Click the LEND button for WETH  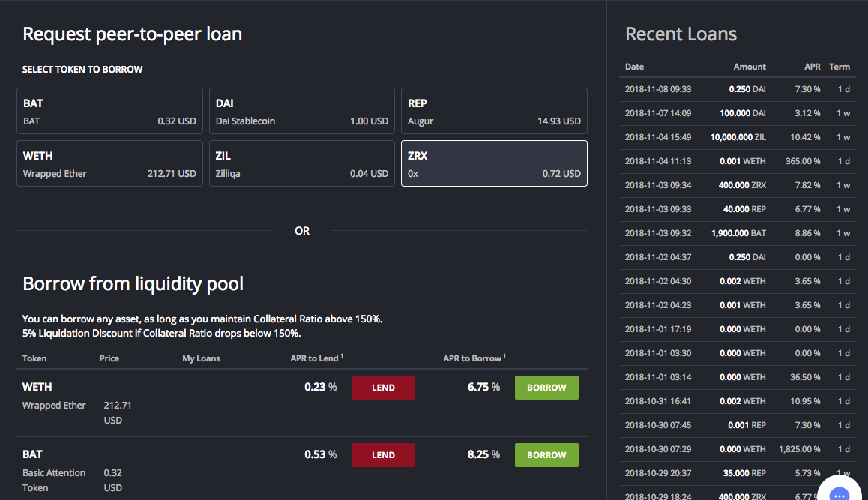(x=383, y=388)
